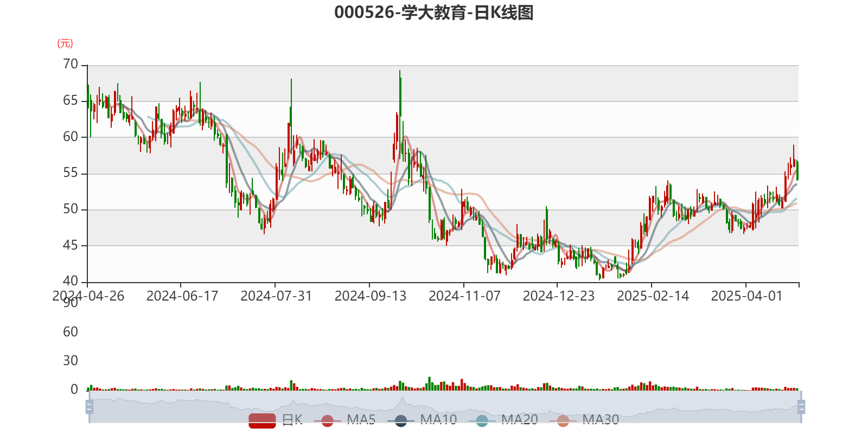Click the 2024-06-17 date axis label
The height and width of the screenshot is (434, 868).
182,296
